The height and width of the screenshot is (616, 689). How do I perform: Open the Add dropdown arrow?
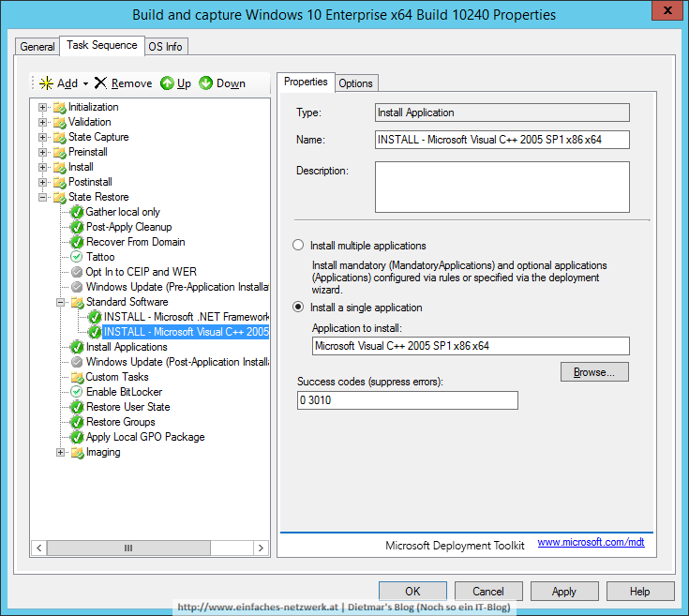tap(85, 83)
